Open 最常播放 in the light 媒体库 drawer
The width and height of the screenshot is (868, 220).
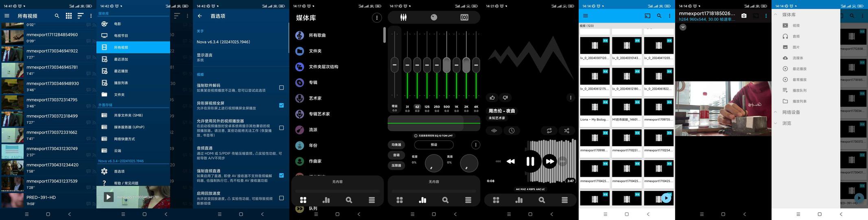pyautogui.click(x=806, y=79)
